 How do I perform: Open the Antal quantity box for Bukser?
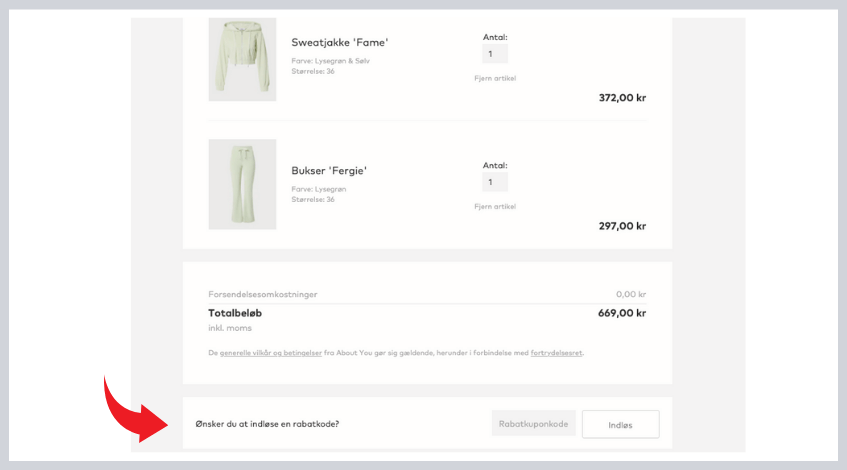495,182
